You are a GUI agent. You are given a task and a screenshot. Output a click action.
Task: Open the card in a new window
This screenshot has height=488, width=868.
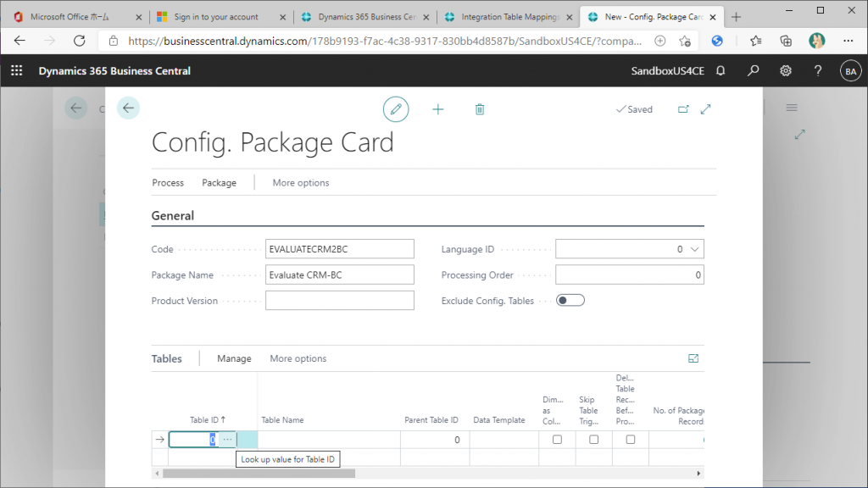(683, 109)
